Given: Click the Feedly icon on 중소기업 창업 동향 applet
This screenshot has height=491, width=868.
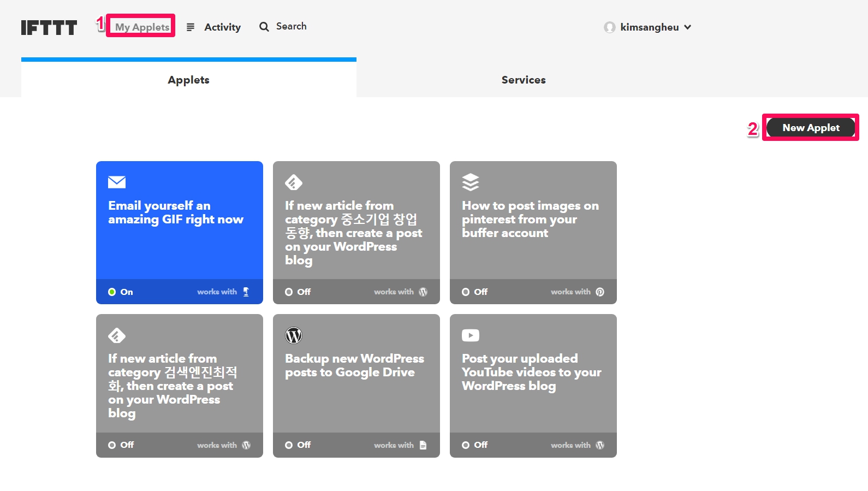Looking at the screenshot, I should click(x=294, y=182).
